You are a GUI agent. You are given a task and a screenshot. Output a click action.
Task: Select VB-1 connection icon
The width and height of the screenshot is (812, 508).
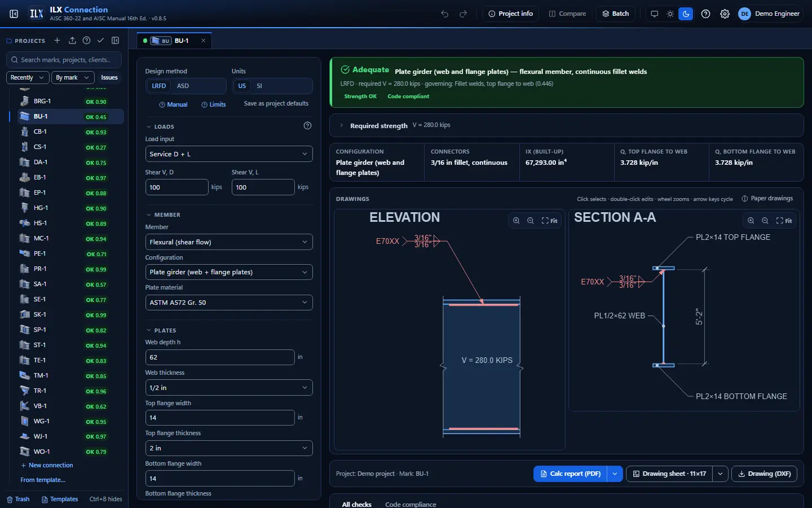pos(24,406)
